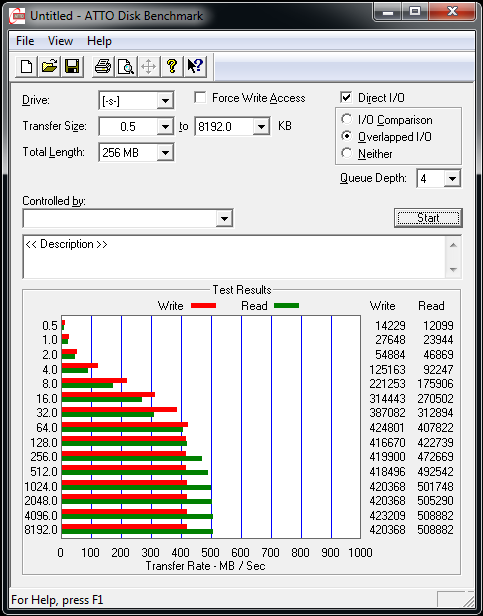Print results using the printer icon
483x616 pixels.
point(103,66)
